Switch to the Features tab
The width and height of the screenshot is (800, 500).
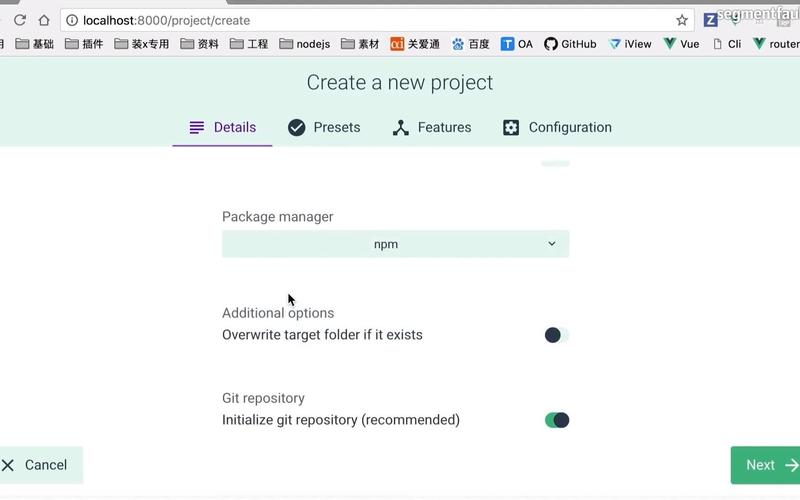(x=432, y=127)
